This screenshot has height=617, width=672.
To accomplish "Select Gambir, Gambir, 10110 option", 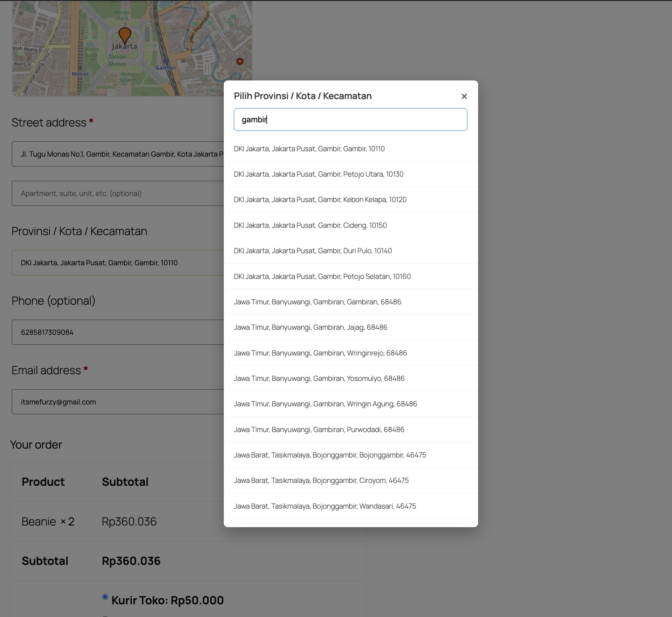I will click(x=309, y=149).
